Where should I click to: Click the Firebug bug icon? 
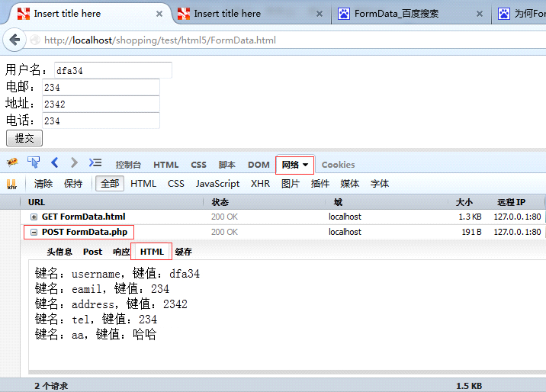tap(12, 162)
